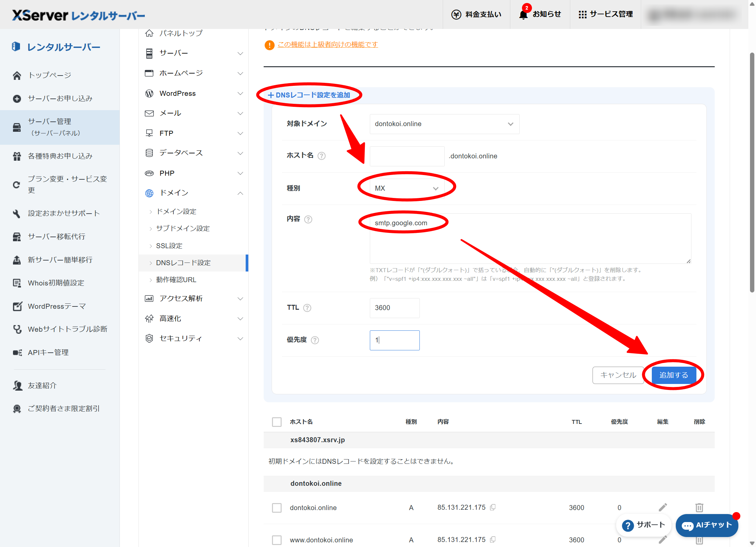This screenshot has height=547, width=756.
Task: Expand the サーバー menu section
Action: tap(194, 53)
